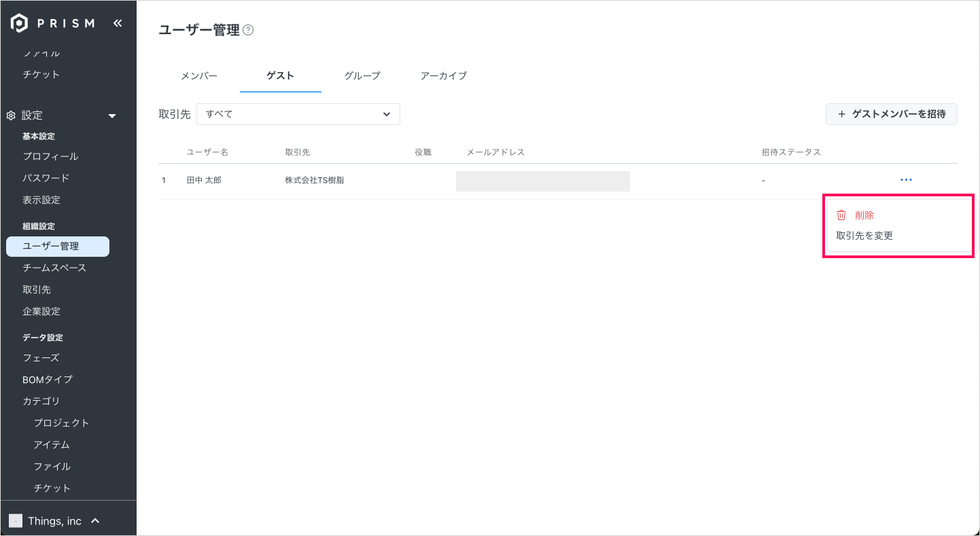Click the 設定 gear icon
980x536 pixels.
11,115
